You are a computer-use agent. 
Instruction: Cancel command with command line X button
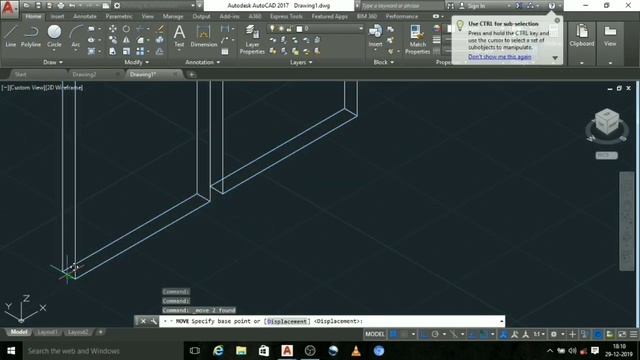143,321
